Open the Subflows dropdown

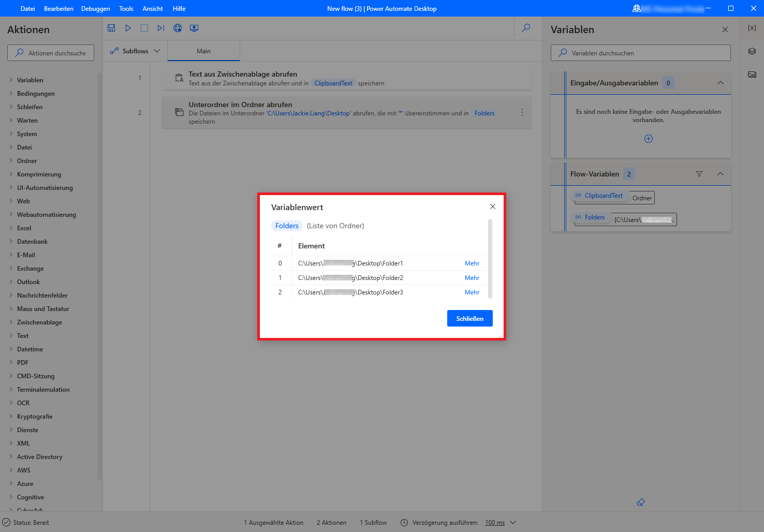coord(135,51)
